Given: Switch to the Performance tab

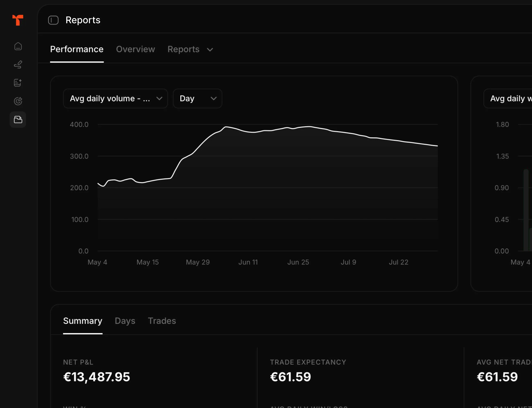Looking at the screenshot, I should (x=77, y=49).
